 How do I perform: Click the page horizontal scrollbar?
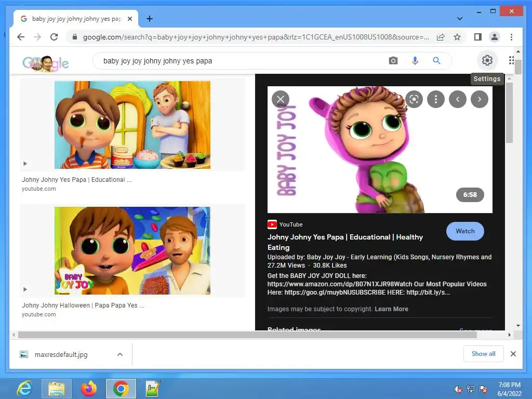[x=248, y=335]
